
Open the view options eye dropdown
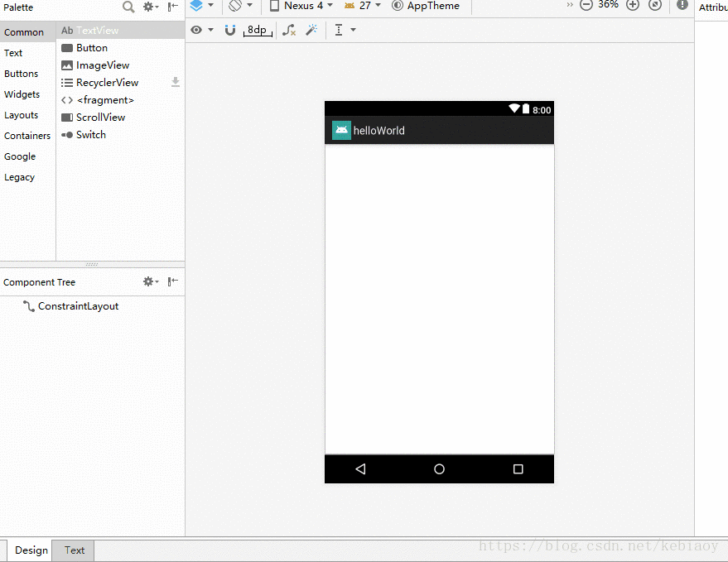[202, 30]
